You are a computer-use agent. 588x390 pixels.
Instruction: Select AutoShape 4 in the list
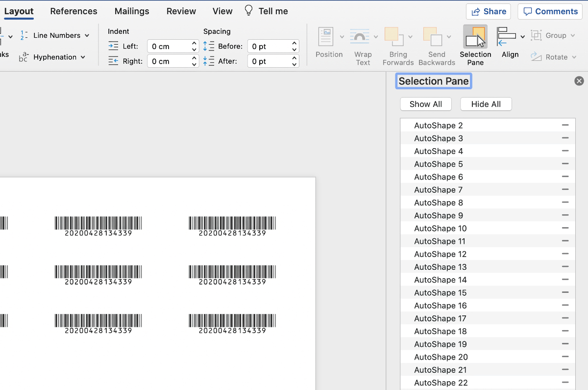(x=488, y=151)
